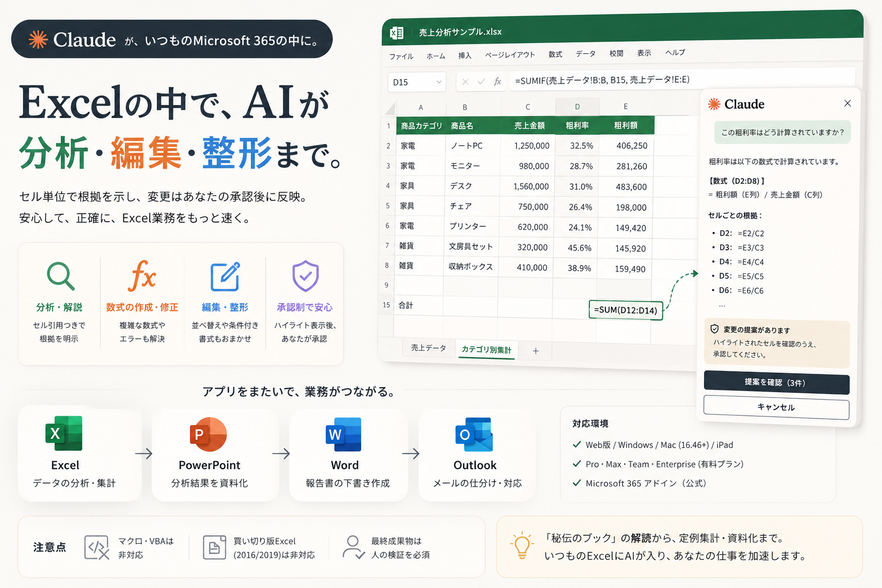Screen dimensions: 882x588
Task: Open the ホーム ribbon tab
Action: tap(436, 56)
